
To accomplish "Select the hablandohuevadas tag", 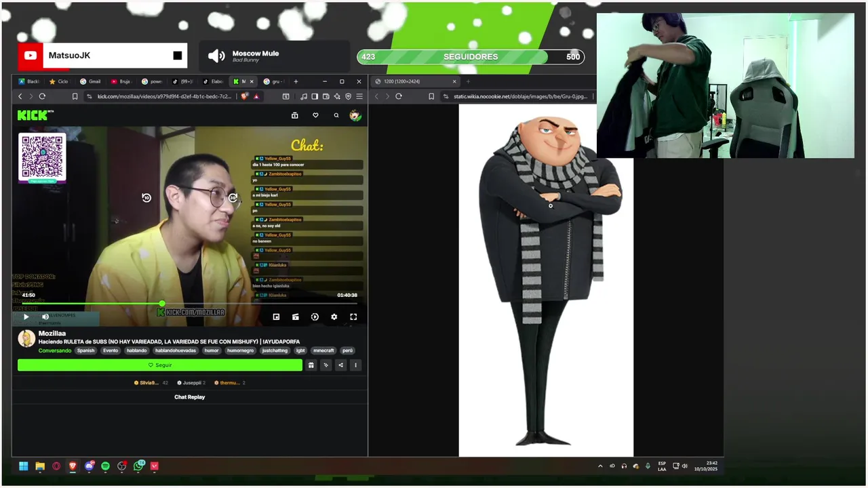I will (x=176, y=350).
